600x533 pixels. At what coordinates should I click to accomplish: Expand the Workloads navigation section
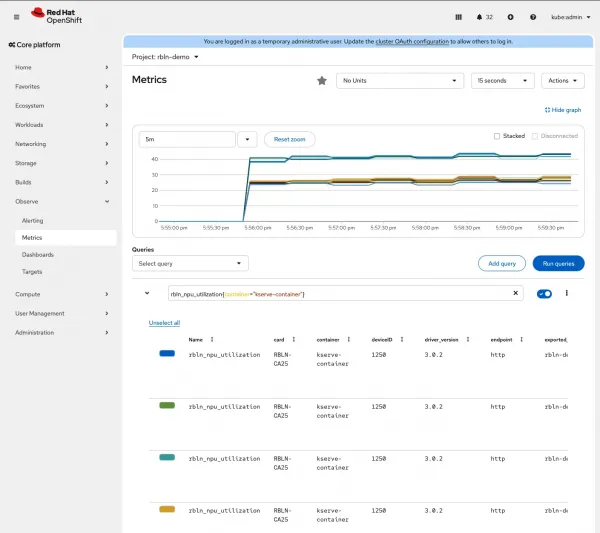61,125
